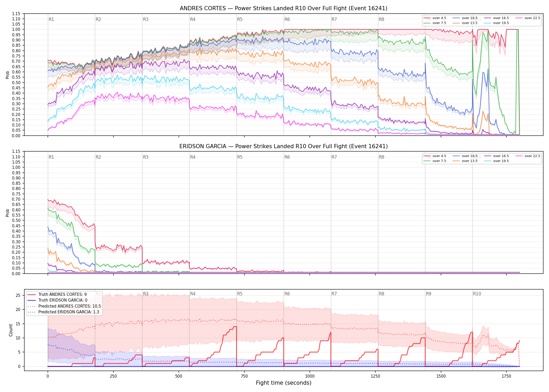549x392 pixels.
Task: Click R5 marker in the Count chart
Action: click(x=240, y=294)
